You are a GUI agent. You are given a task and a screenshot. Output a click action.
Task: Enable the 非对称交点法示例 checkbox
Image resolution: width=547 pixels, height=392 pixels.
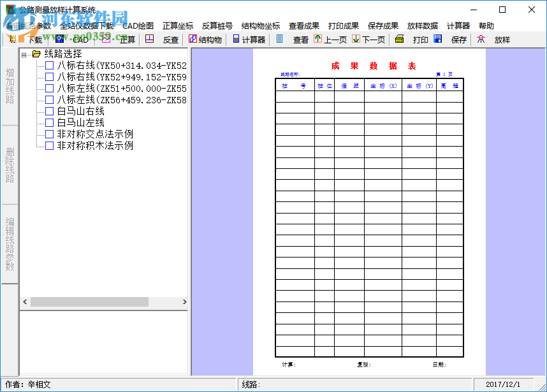click(50, 134)
